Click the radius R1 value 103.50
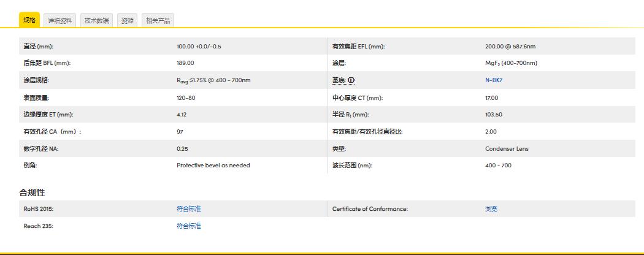 494,115
